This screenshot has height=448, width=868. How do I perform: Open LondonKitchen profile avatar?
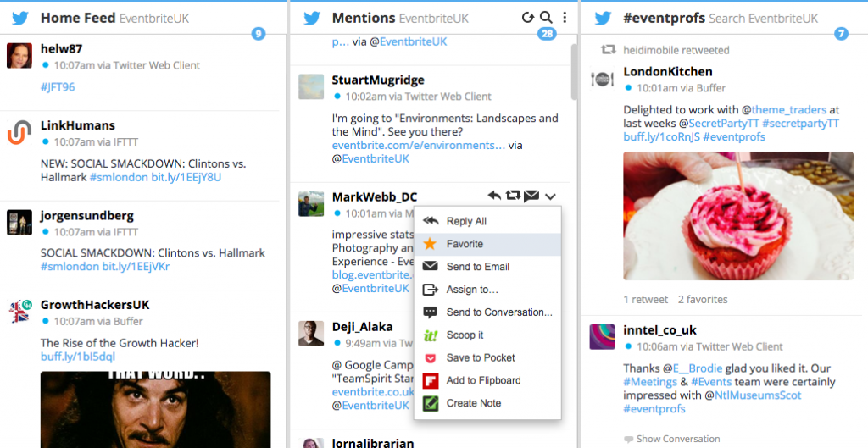point(603,79)
